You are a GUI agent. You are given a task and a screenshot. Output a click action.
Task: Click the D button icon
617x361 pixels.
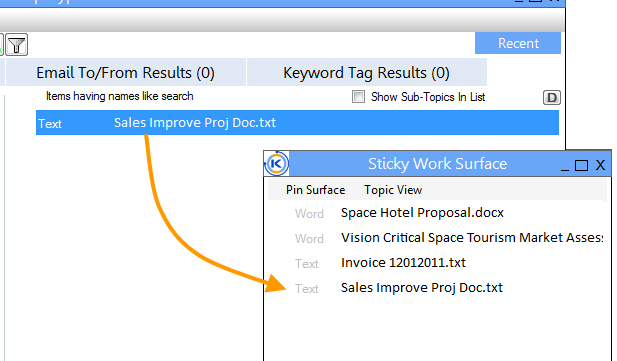552,97
